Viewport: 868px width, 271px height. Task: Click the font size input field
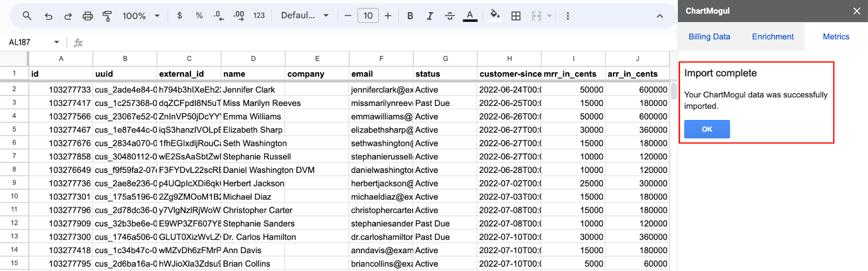(x=368, y=16)
